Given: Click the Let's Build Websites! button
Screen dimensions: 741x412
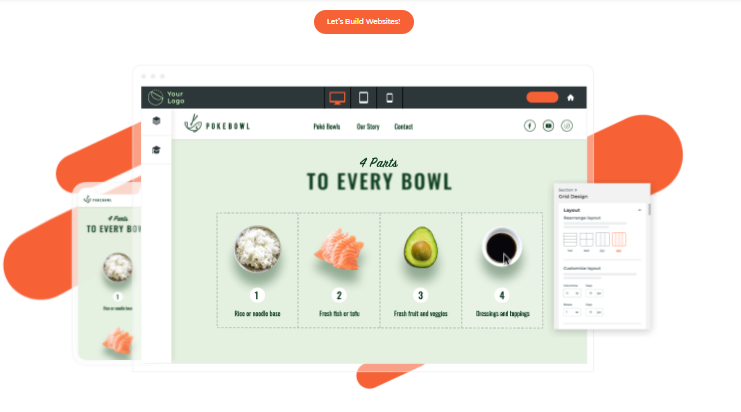Looking at the screenshot, I should 364,22.
